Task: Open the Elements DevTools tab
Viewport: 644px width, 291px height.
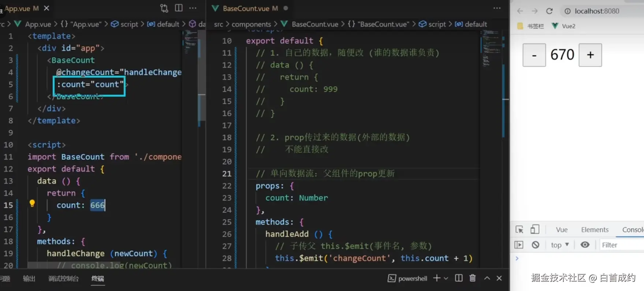Action: (595, 230)
